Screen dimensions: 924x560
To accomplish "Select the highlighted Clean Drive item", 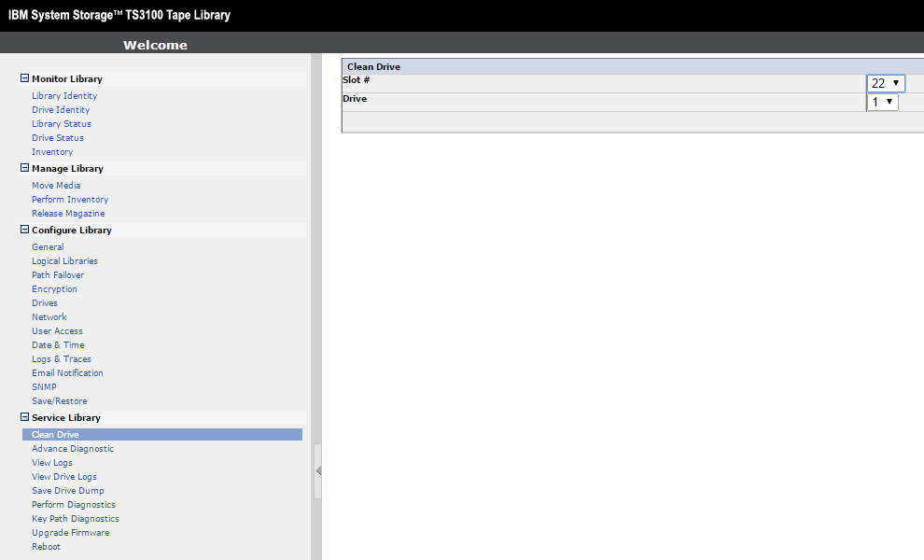I will tap(162, 434).
